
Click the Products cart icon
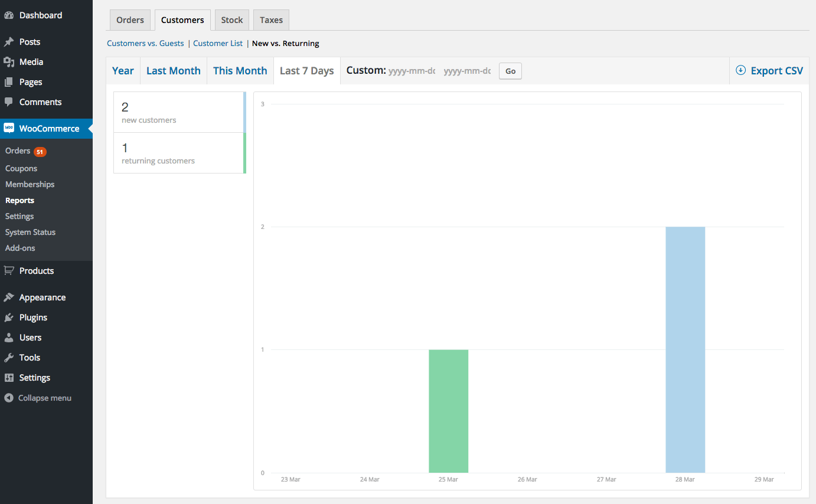9,271
